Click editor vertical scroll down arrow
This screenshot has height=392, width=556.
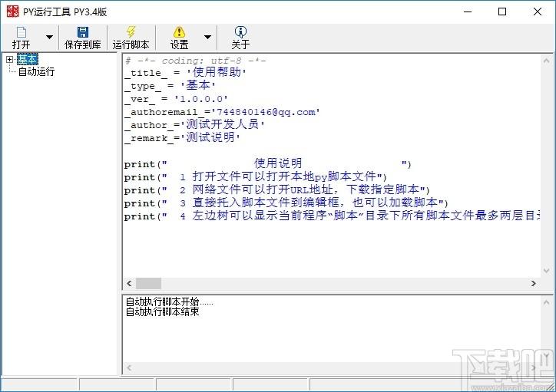click(546, 271)
